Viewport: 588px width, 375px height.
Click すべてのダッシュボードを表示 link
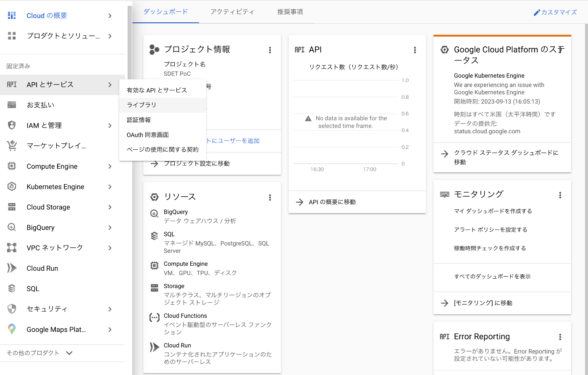click(492, 277)
